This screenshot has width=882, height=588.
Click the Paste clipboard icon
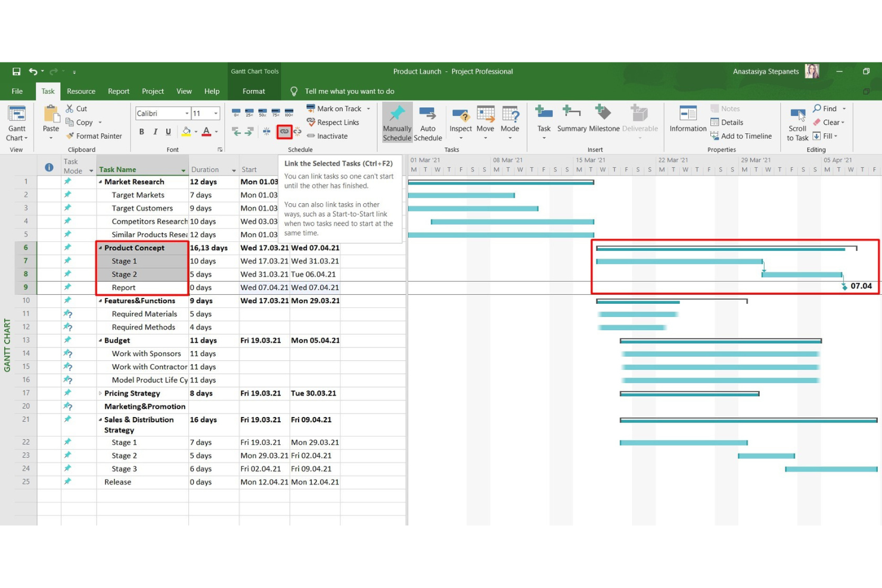tap(51, 114)
